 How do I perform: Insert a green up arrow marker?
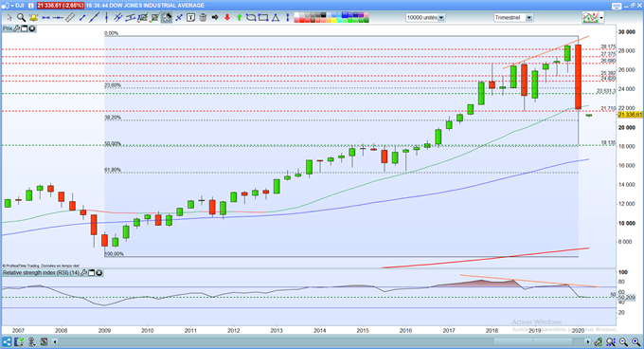coord(240,18)
